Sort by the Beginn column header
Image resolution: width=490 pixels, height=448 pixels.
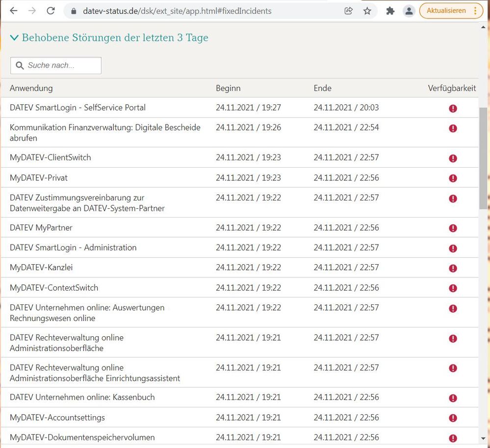[x=228, y=88]
